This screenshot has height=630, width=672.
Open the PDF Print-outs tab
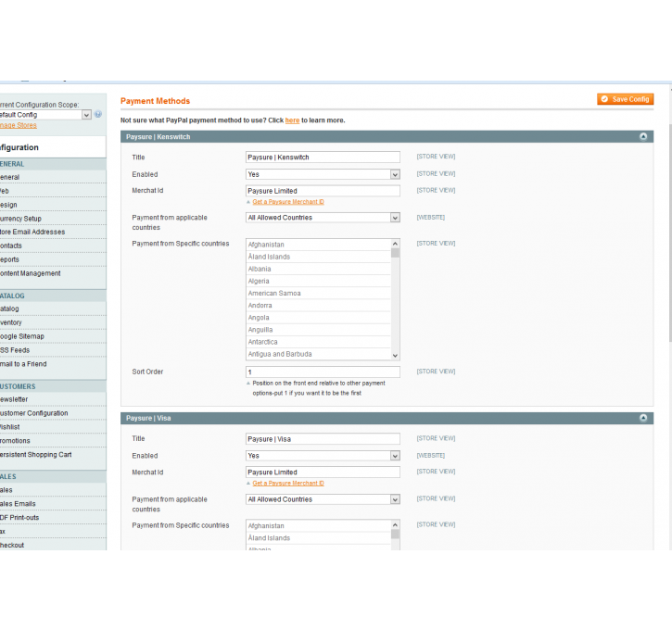click(53, 517)
